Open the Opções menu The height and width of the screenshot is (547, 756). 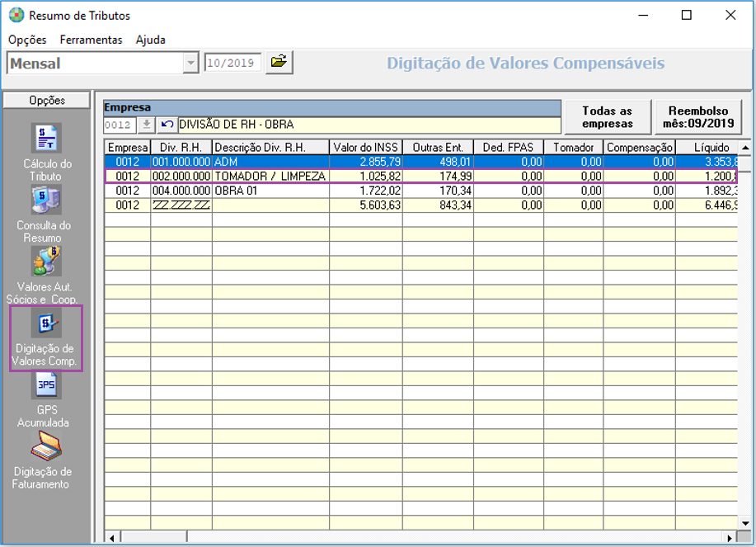[x=27, y=40]
